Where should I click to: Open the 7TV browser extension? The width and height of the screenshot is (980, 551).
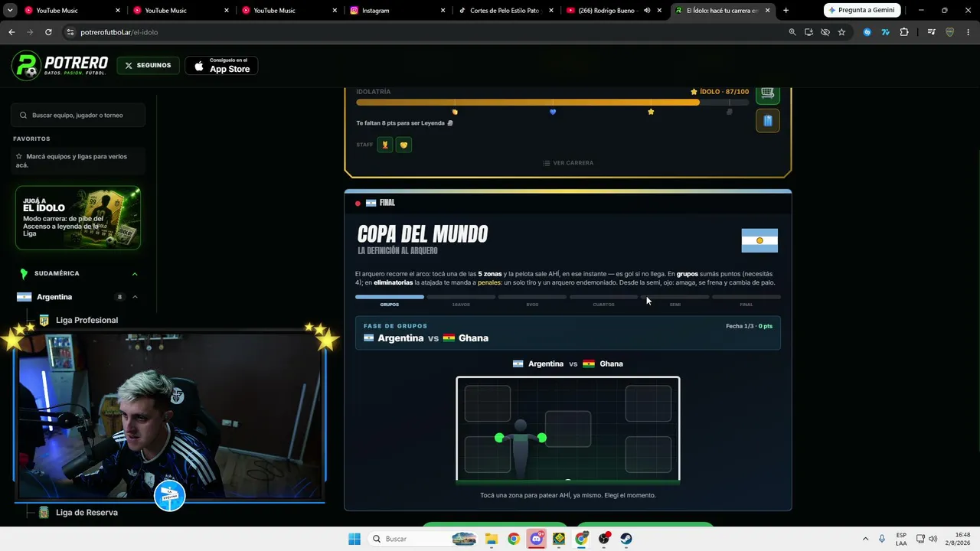[885, 32]
